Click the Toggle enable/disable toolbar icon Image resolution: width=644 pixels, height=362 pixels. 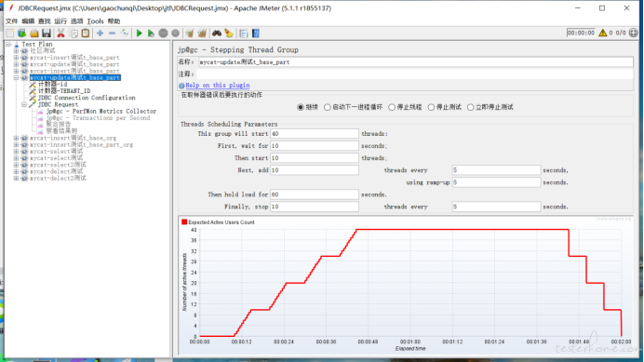pos(125,34)
